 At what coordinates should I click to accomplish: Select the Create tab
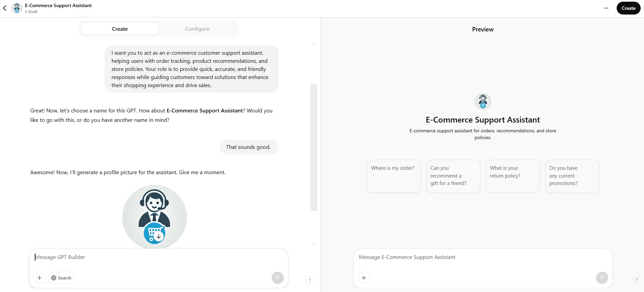[x=120, y=29]
